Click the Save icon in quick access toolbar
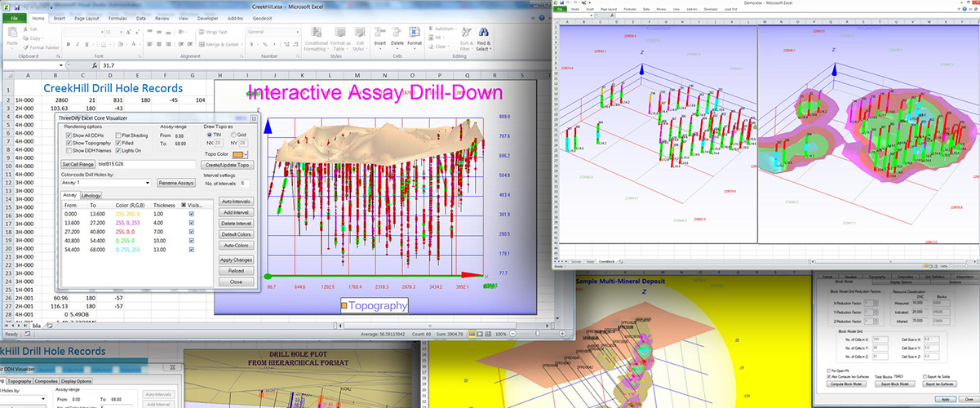This screenshot has width=980, height=408. click(x=17, y=7)
